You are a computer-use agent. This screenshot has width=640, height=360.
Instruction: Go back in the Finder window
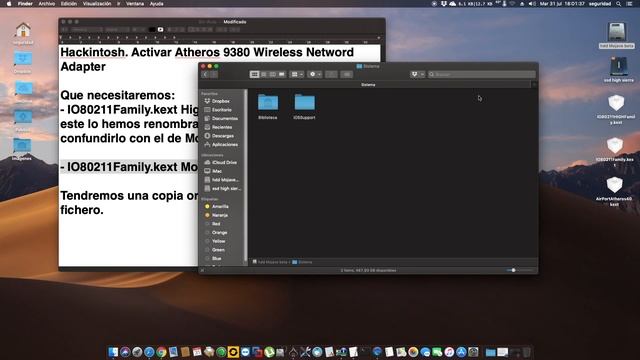click(205, 74)
